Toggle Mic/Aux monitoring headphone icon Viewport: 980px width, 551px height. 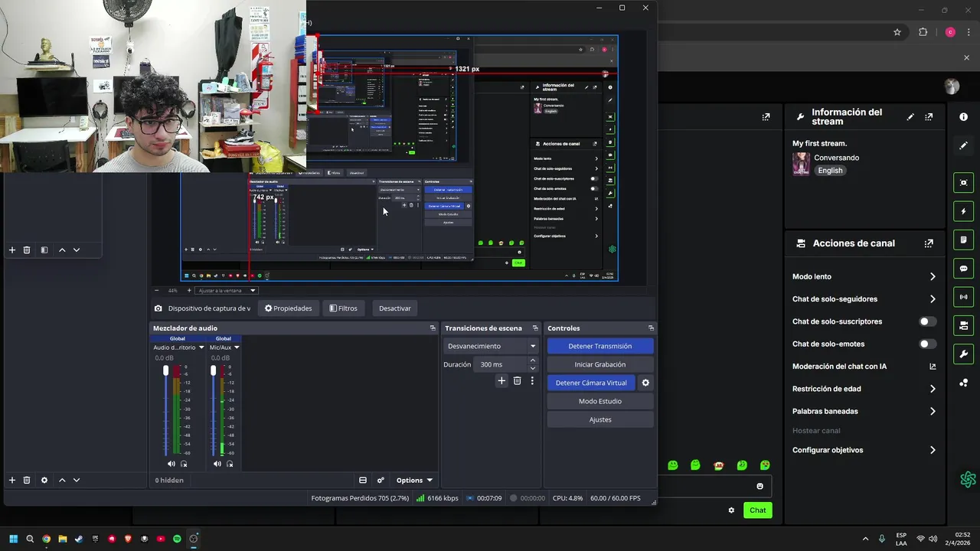[229, 464]
